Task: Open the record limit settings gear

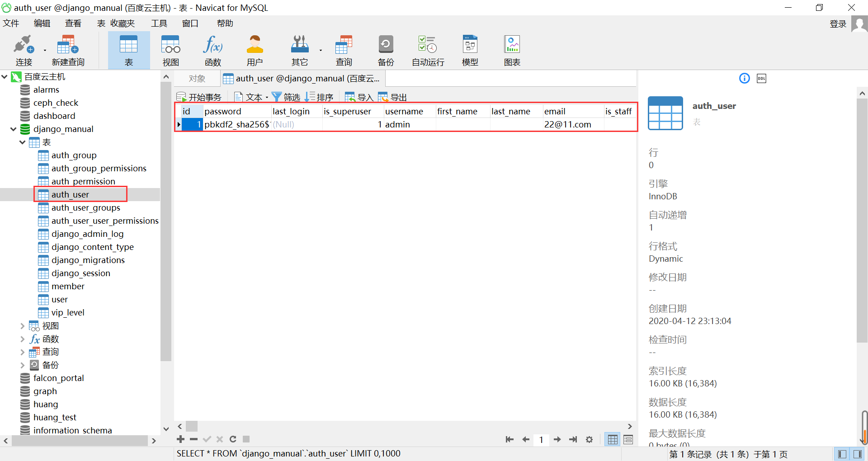Action: [589, 439]
